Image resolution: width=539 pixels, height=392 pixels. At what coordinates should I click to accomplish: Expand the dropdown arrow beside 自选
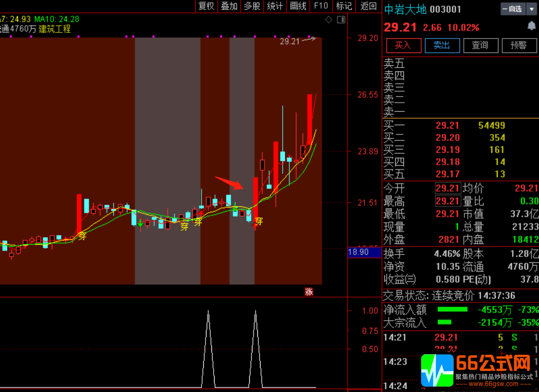tap(531, 9)
